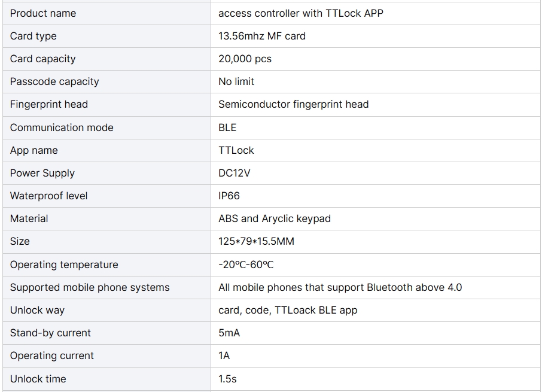Click the IP66 waterproof level value

point(229,196)
